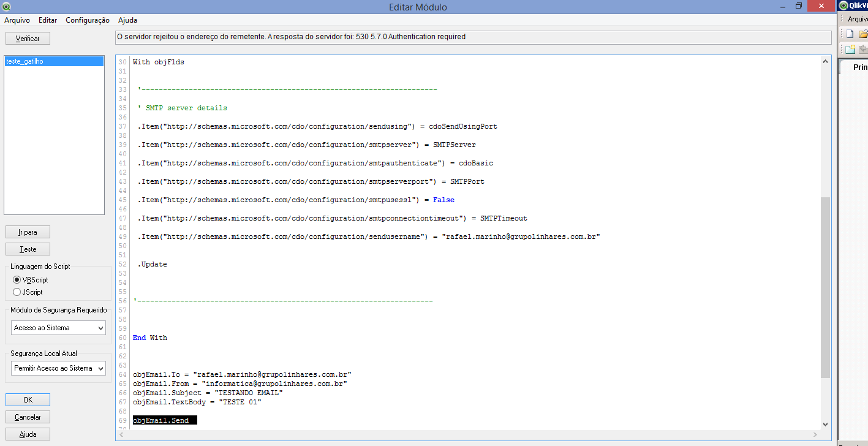Click the ' SMTP server details comment

tap(183, 108)
